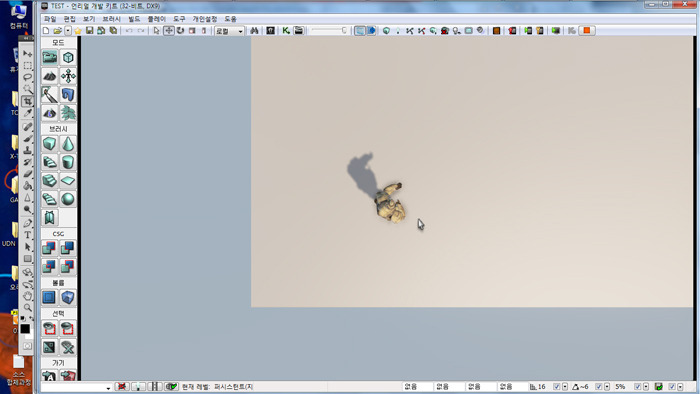Toggle the selection arrow mode
The width and height of the screenshot is (700, 394).
156,30
